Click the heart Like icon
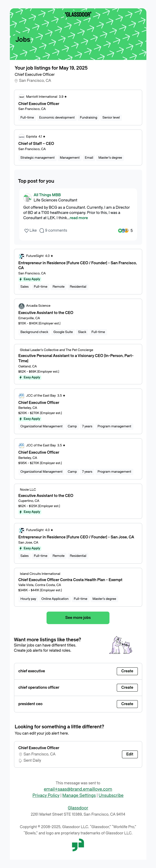The image size is (156, 868). (x=27, y=231)
